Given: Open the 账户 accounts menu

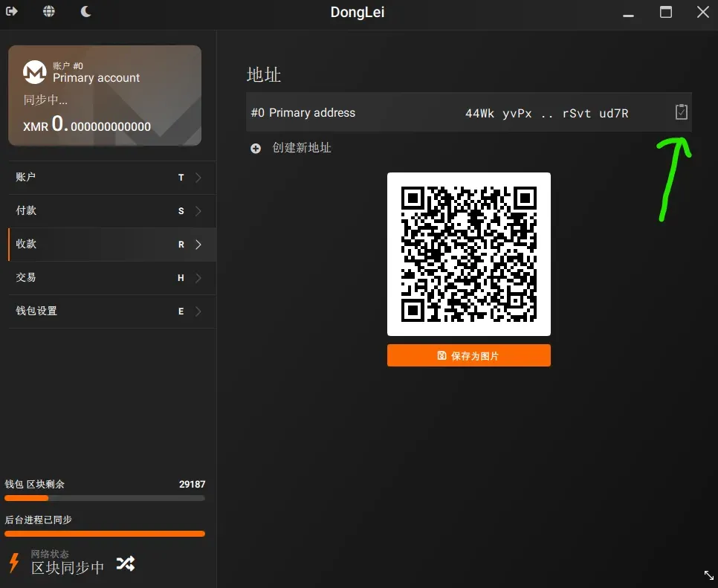Looking at the screenshot, I should 112,178.
